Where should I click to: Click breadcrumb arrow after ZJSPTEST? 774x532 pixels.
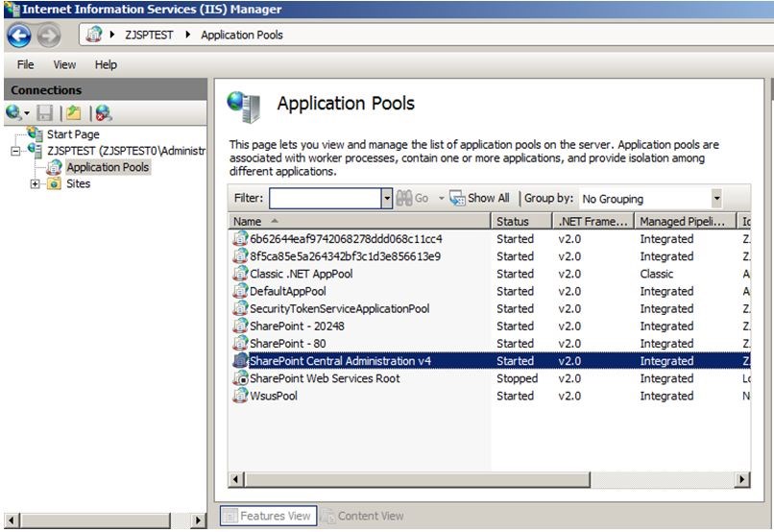[187, 35]
